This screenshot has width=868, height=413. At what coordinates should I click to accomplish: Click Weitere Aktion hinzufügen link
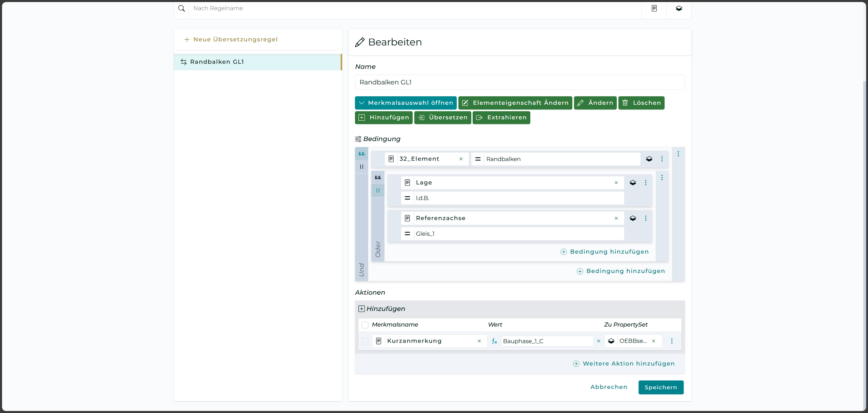(x=624, y=364)
